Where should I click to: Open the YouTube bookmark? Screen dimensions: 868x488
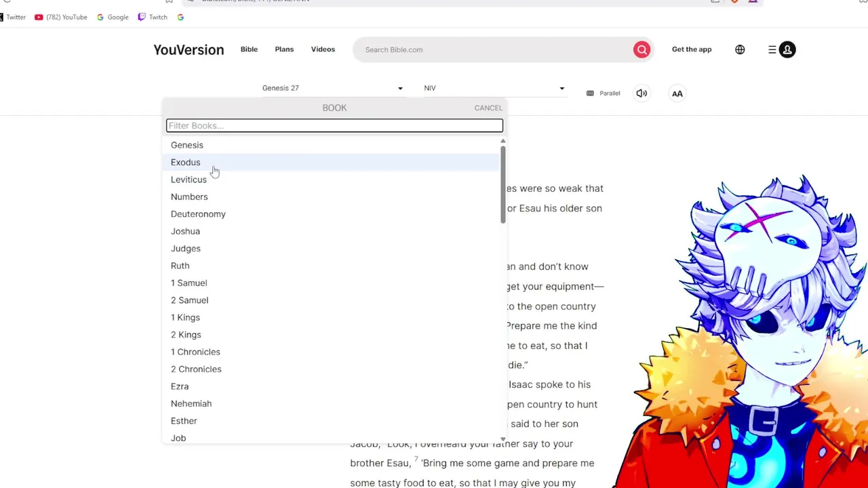61,17
